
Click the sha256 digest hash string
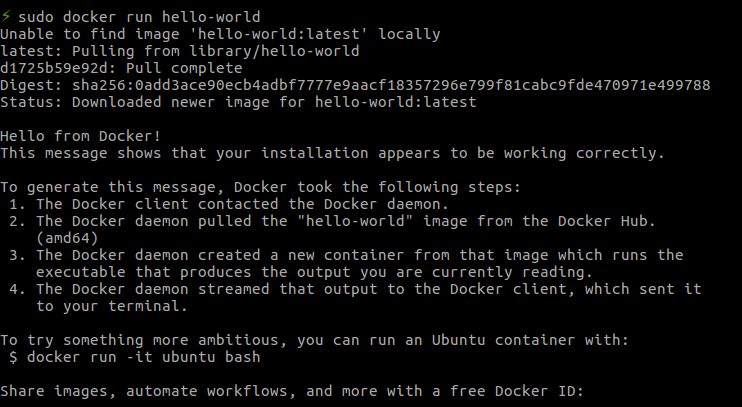coord(391,85)
